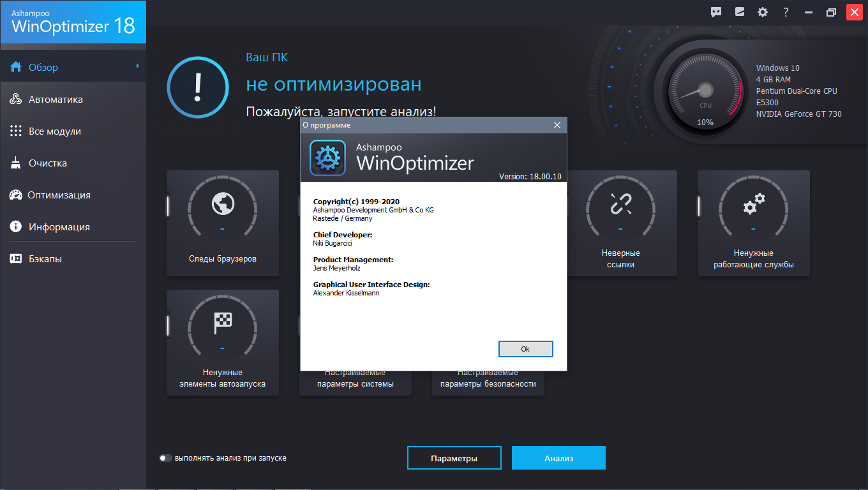Image resolution: width=868 pixels, height=490 pixels.
Task: Click the Ok button in About dialog
Action: click(525, 349)
